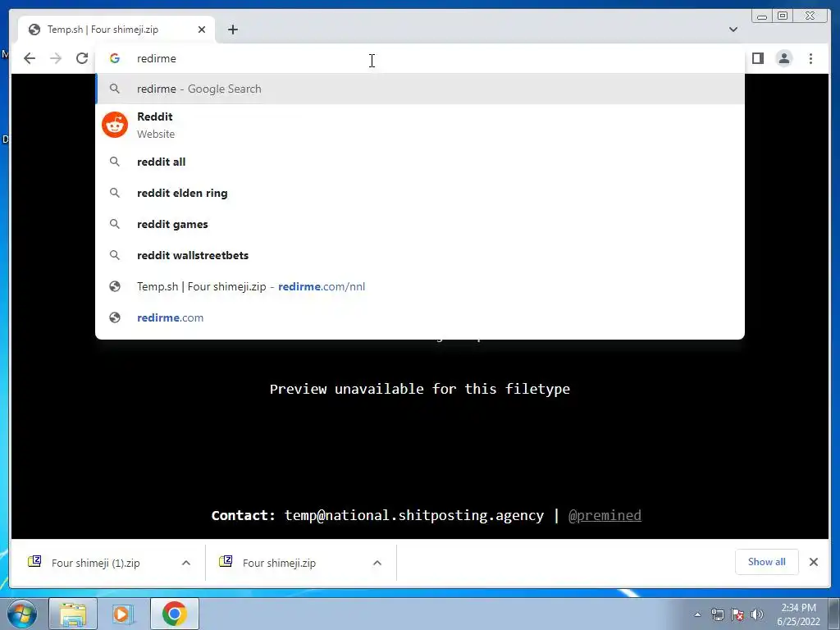Open the Windows Start menu
Viewport: 840px width, 630px height.
click(x=22, y=614)
